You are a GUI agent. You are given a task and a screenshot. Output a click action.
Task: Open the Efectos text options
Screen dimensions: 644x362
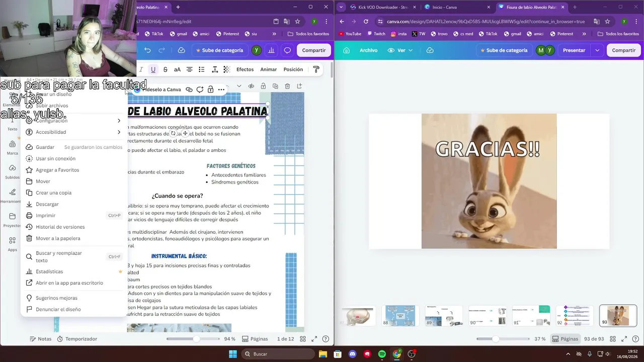245,69
